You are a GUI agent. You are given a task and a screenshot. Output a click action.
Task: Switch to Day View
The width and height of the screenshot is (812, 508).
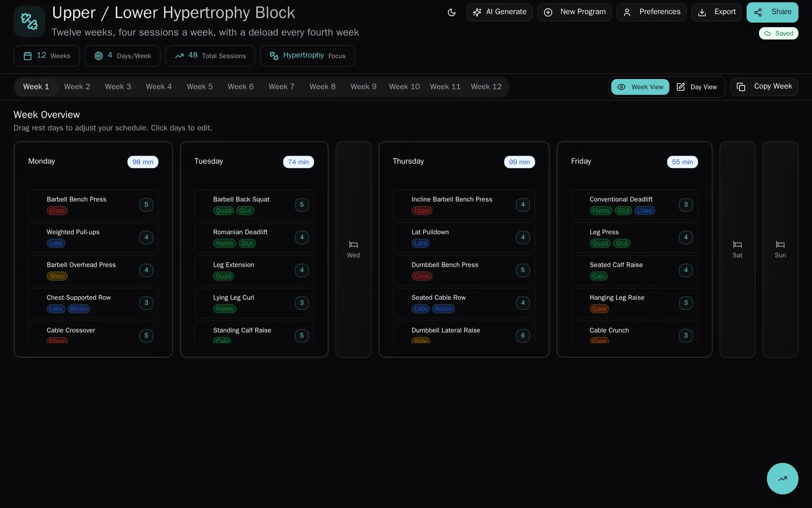point(696,87)
